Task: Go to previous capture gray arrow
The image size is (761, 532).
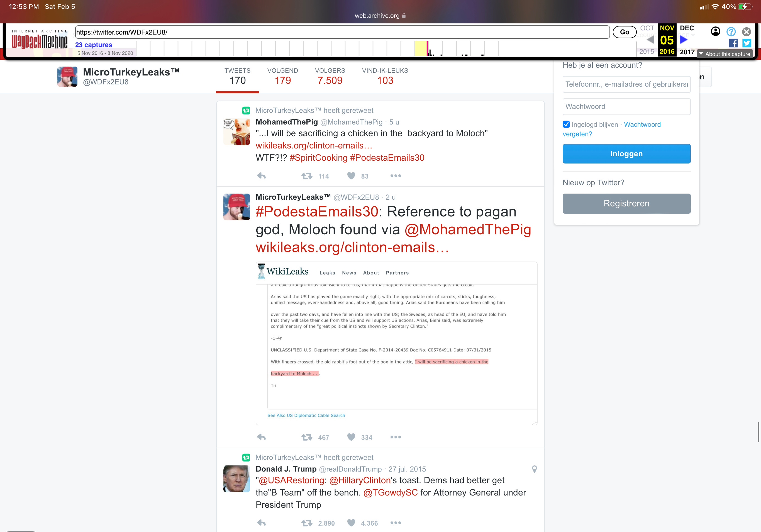Action: [650, 40]
